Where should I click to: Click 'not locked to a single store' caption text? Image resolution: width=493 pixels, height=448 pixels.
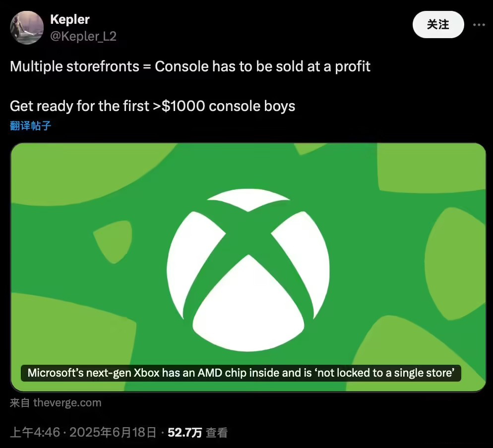[384, 373]
